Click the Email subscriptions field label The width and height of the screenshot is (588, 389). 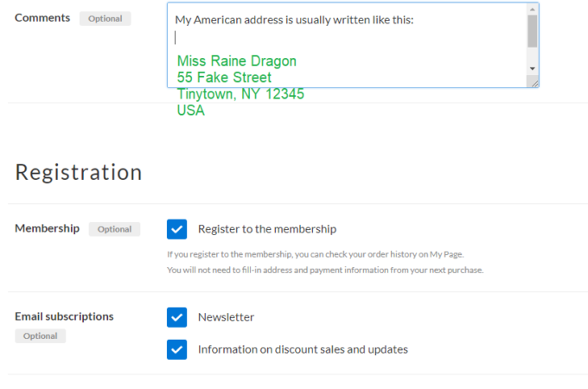pyautogui.click(x=64, y=316)
